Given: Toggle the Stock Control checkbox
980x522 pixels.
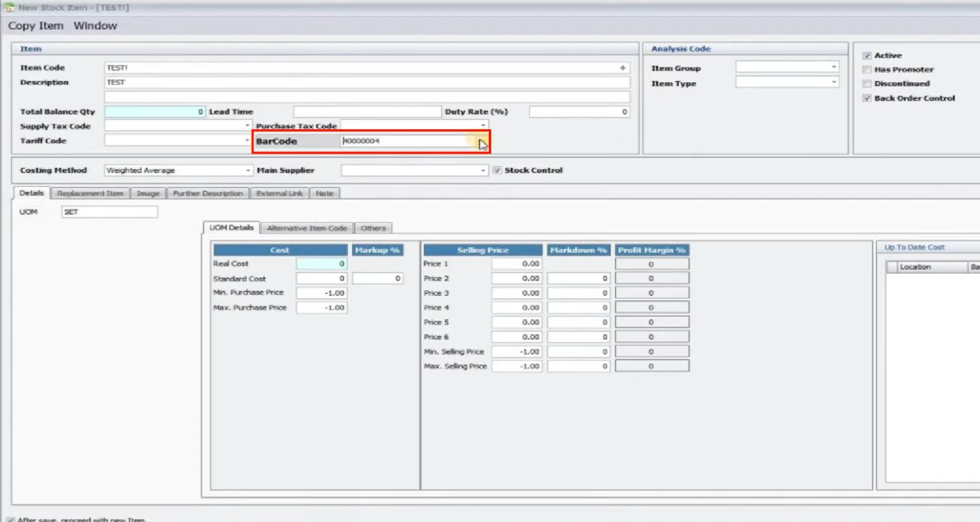Looking at the screenshot, I should [x=497, y=170].
